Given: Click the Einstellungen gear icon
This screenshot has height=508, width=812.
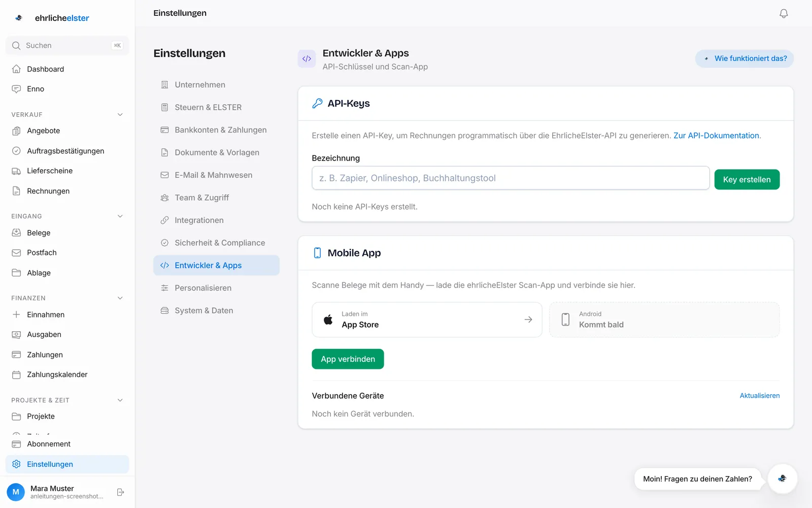Looking at the screenshot, I should pos(16,464).
